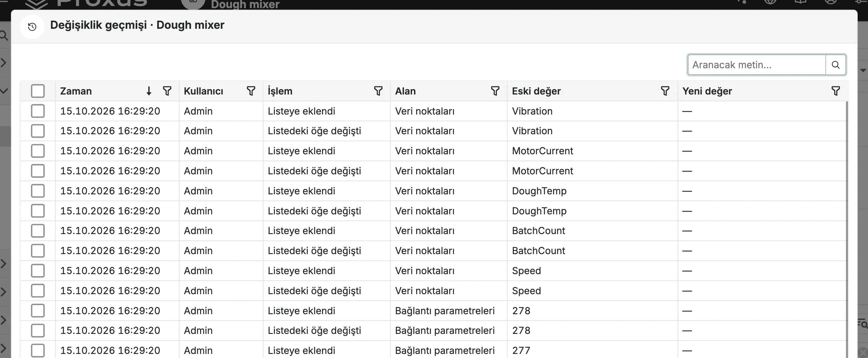Viewport: 868px width, 358px height.
Task: Select the checkbox for the 277 row
Action: tap(38, 350)
